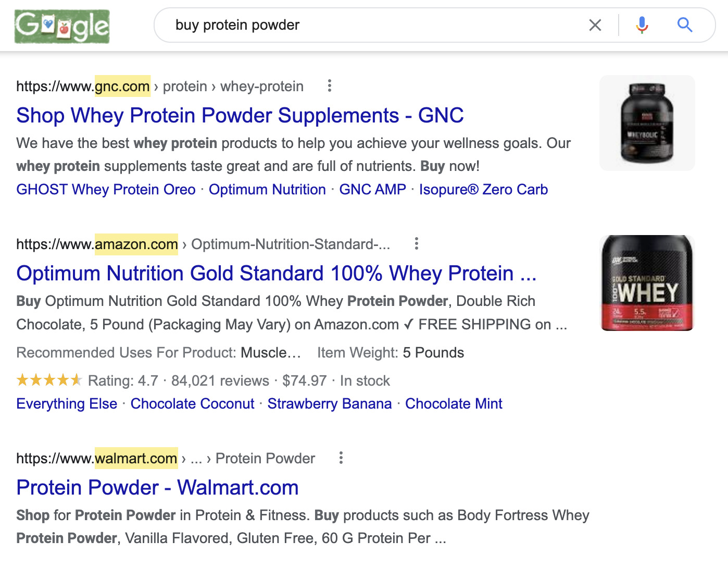This screenshot has height=566, width=728.
Task: Click the magnifying glass search button
Action: (684, 25)
